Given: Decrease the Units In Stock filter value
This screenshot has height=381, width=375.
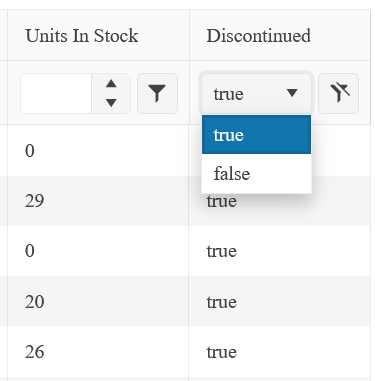Looking at the screenshot, I should pyautogui.click(x=111, y=103).
